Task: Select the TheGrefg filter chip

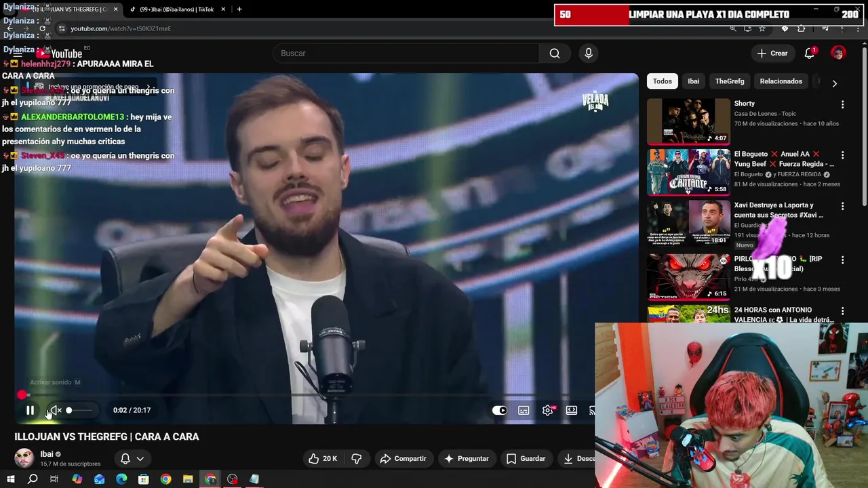Action: pos(730,81)
